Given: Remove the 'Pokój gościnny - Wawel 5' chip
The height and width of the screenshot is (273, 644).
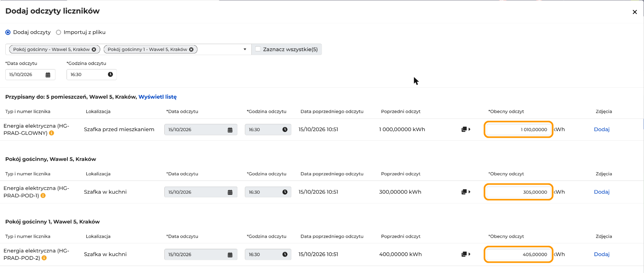Looking at the screenshot, I should coord(94,49).
